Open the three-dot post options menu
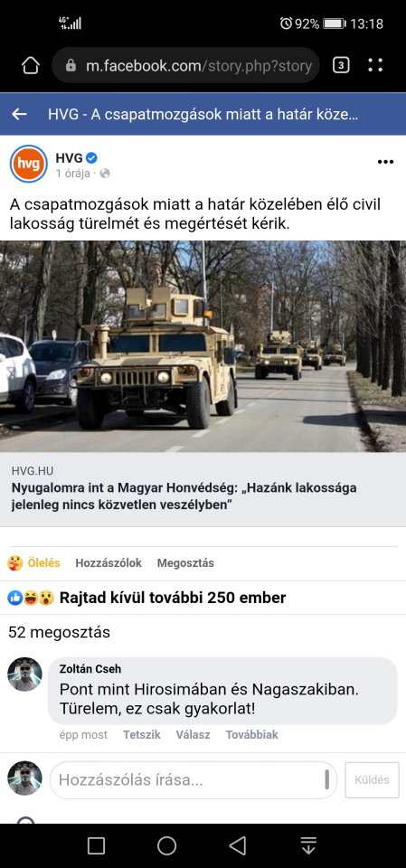 [385, 162]
